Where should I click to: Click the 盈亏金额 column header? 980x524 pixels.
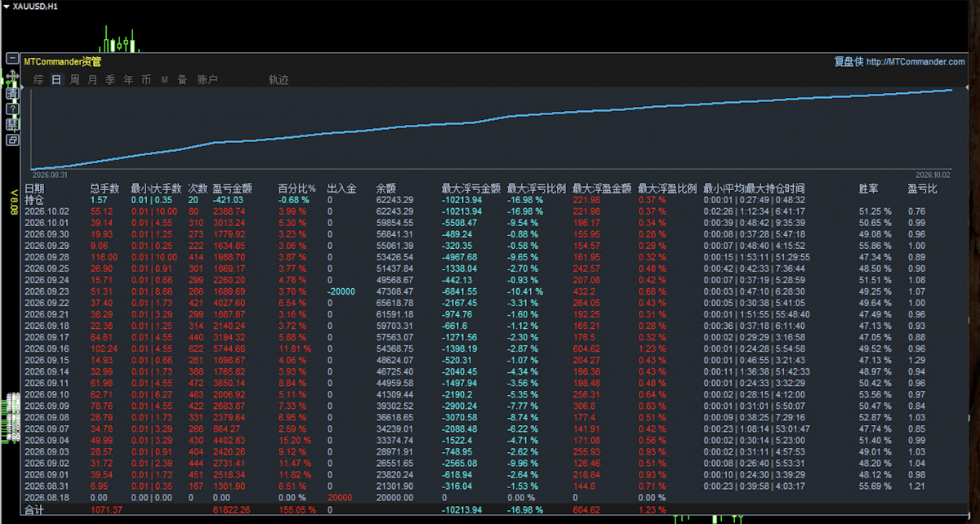(232, 189)
